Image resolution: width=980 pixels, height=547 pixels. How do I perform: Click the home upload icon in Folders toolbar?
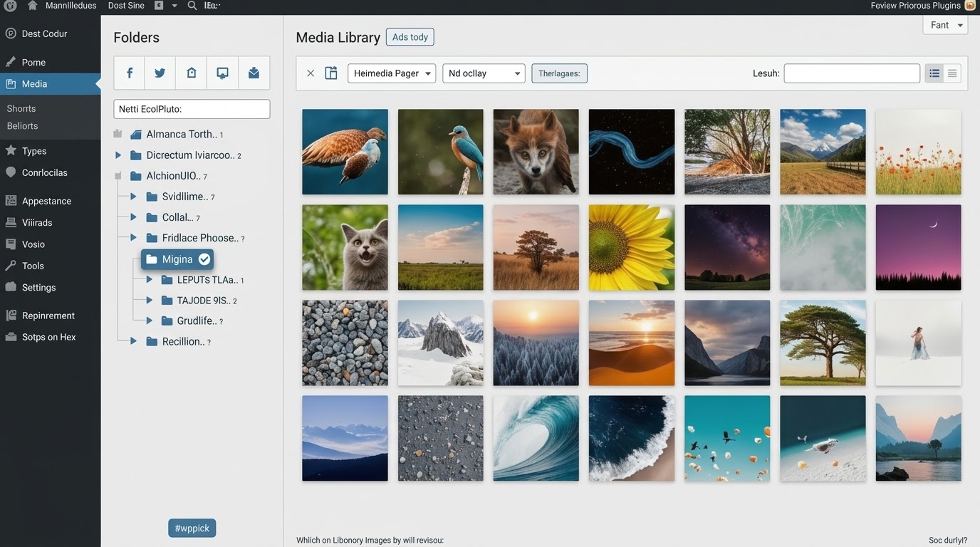coord(192,73)
